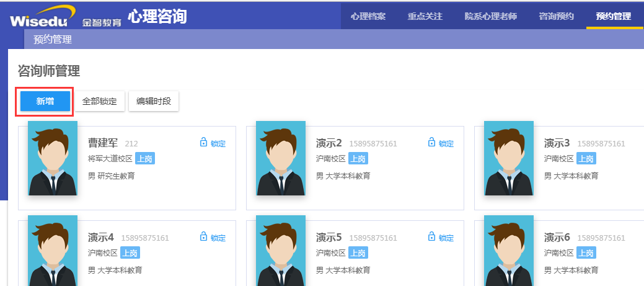This screenshot has height=286, width=644.
Task: Click 上岗 badge on 演示6 card
Action: pos(586,252)
